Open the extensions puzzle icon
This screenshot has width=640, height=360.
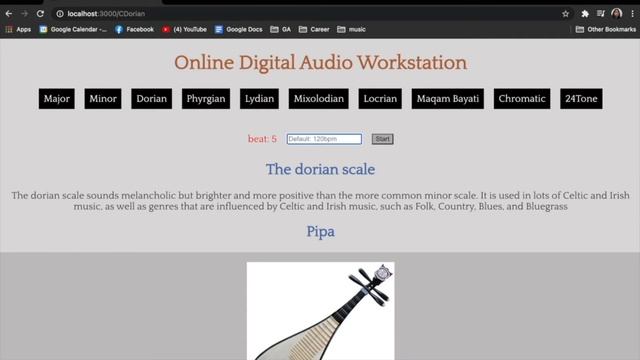tap(585, 13)
